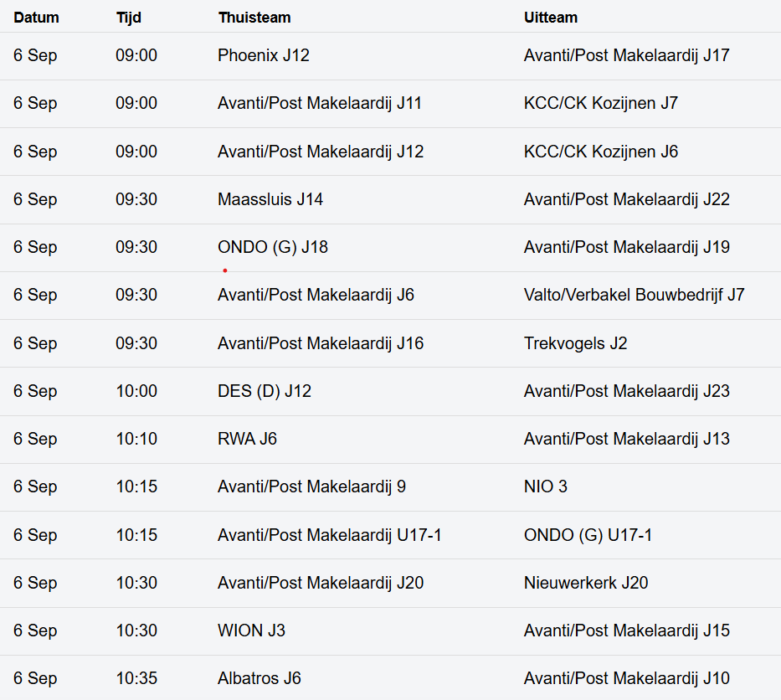The image size is (781, 700).
Task: Click ONDO (G) J18 home team
Action: tap(273, 247)
